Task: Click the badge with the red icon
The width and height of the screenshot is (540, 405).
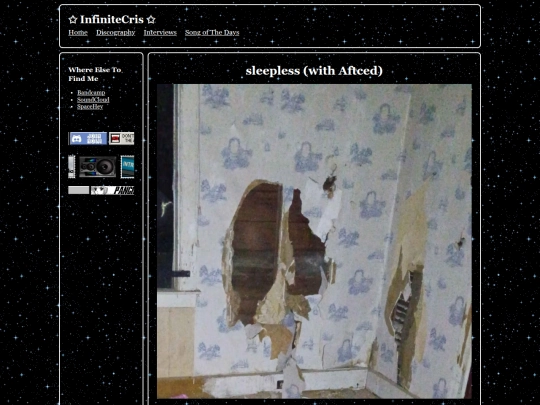Action: (122, 138)
